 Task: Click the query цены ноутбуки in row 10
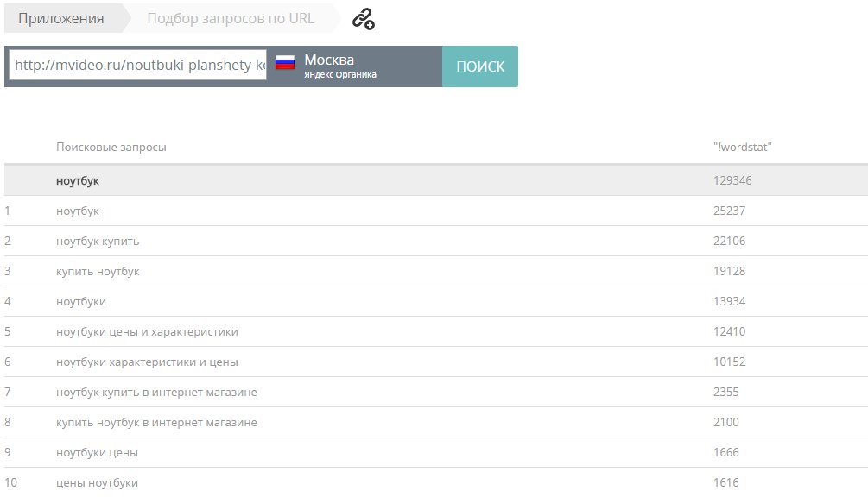coord(97,482)
